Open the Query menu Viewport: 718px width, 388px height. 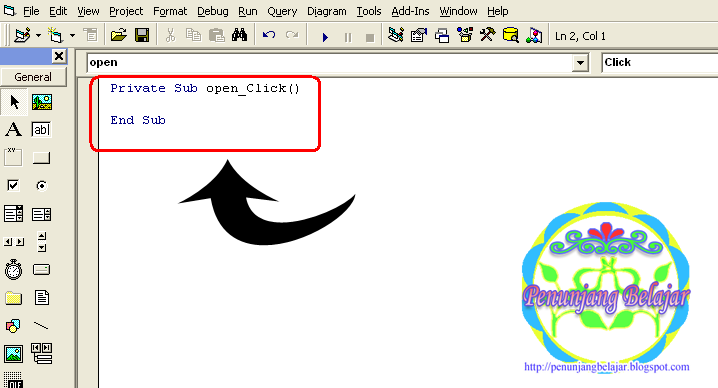click(x=282, y=11)
